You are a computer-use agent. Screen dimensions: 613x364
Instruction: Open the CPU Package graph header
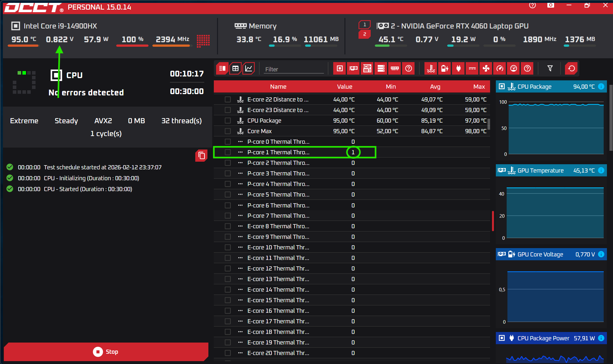pyautogui.click(x=551, y=86)
